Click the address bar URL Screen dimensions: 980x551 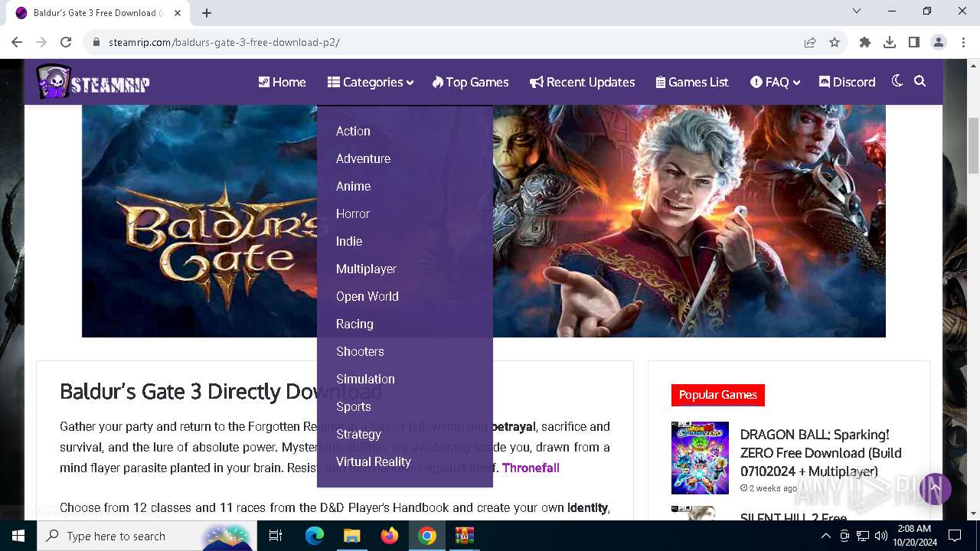(224, 42)
